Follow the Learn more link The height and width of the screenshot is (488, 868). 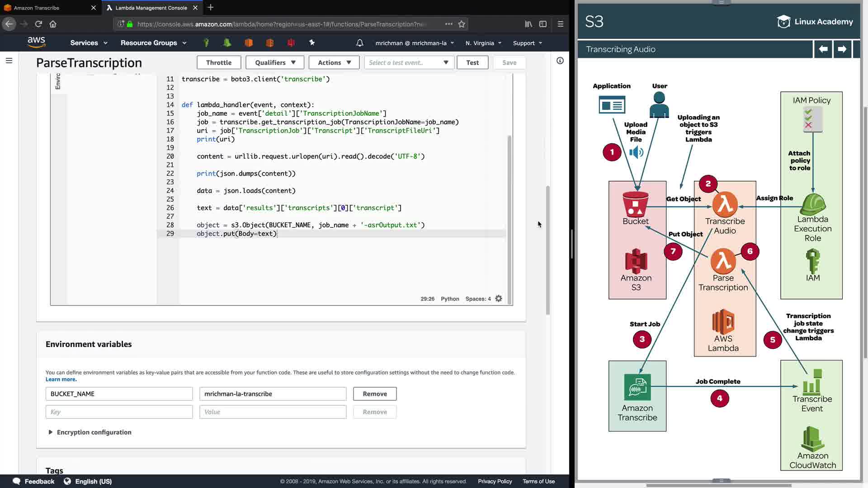tap(61, 380)
